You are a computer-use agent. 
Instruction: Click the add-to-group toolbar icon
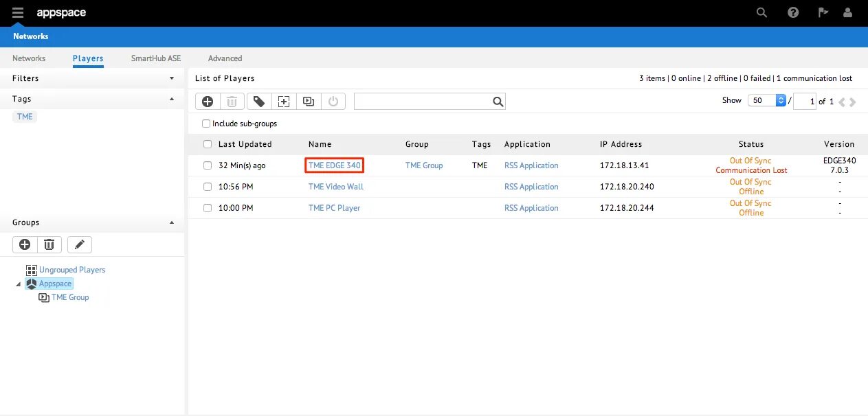tap(284, 102)
